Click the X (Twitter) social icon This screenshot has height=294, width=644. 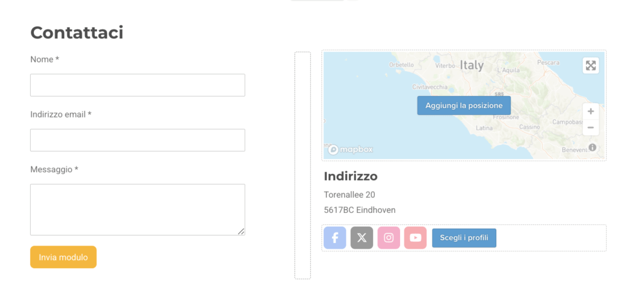(362, 238)
